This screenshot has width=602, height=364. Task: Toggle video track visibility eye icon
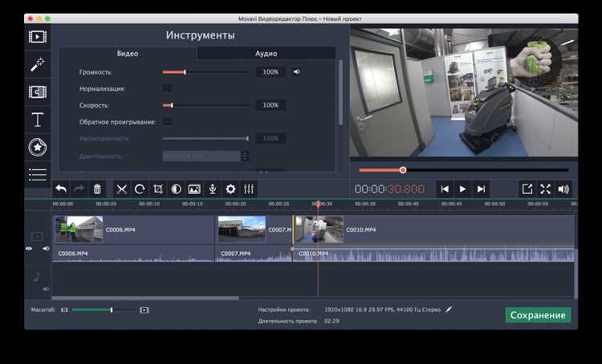click(29, 249)
